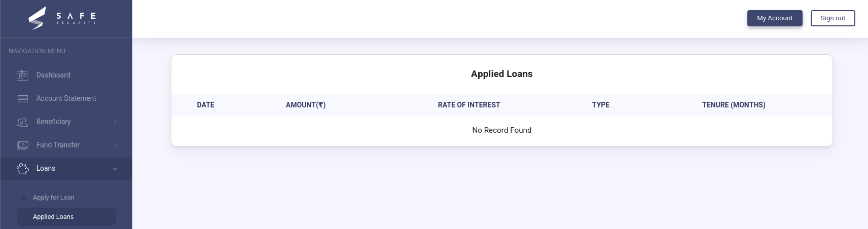
Task: Expand the Fund Transfer submenu chevron
Action: tap(116, 145)
